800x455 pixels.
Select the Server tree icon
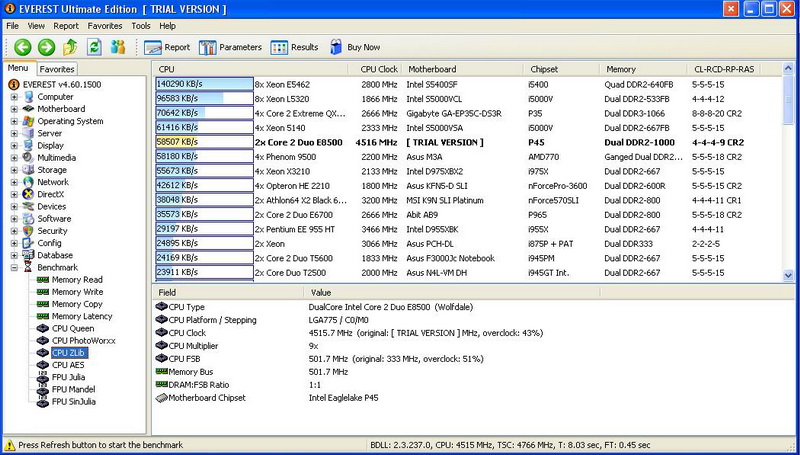click(x=28, y=134)
